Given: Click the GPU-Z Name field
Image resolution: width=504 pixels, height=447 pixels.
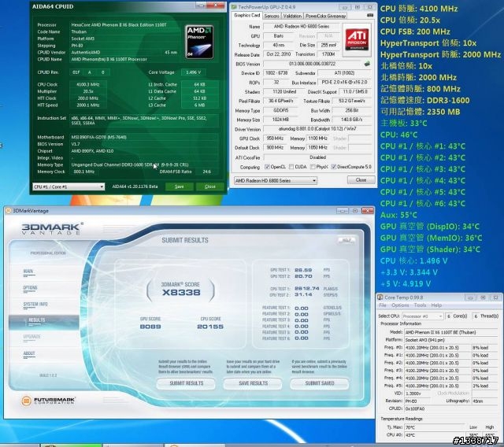Looking at the screenshot, I should [x=301, y=26].
